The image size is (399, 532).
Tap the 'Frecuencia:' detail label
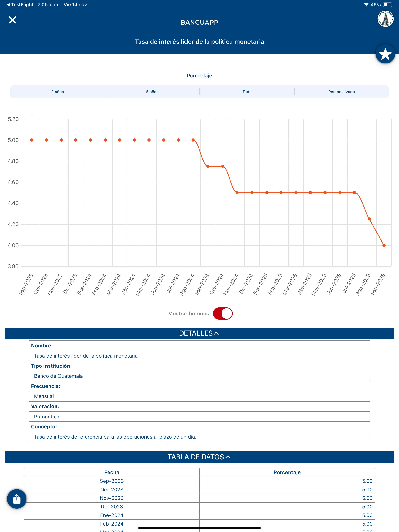pos(46,386)
